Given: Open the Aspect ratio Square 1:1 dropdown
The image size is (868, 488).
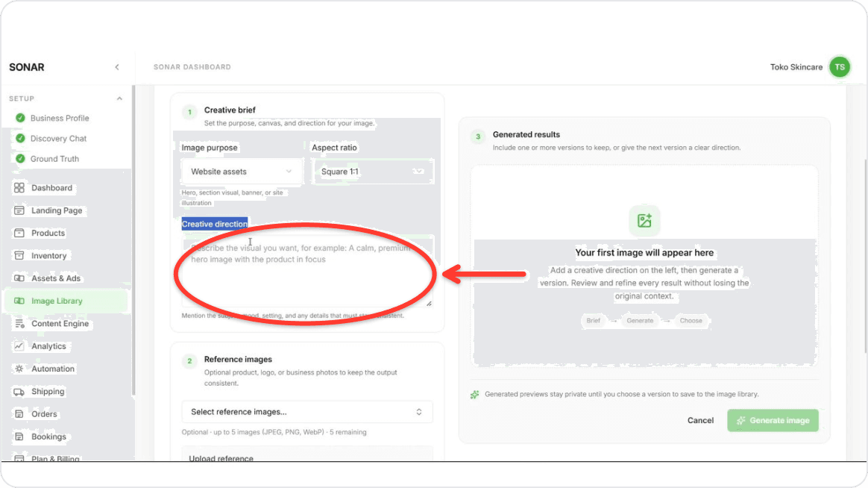Looking at the screenshot, I should pyautogui.click(x=373, y=172).
